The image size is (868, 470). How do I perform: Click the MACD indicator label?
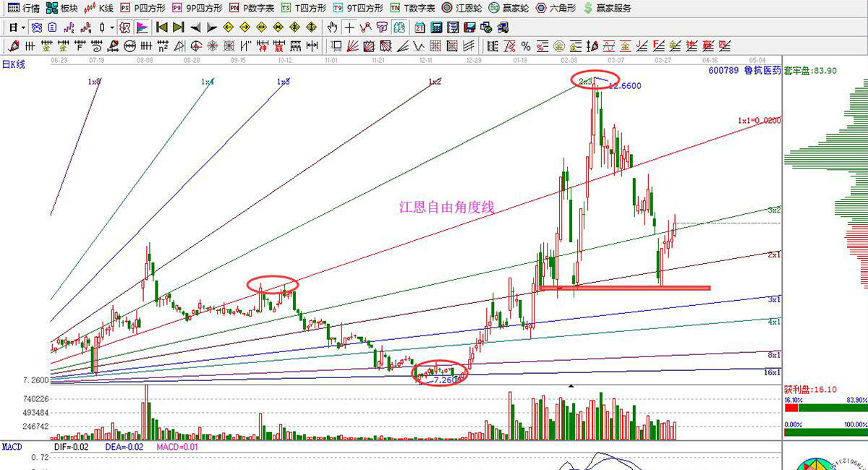coord(12,448)
